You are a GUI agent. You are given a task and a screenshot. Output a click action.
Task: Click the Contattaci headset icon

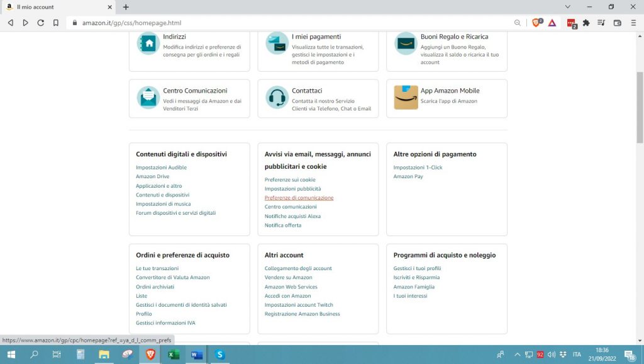click(x=275, y=96)
